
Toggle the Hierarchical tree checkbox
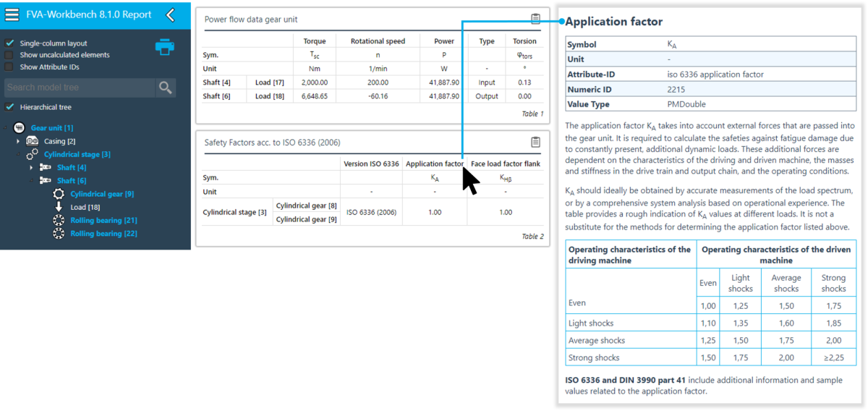point(9,107)
